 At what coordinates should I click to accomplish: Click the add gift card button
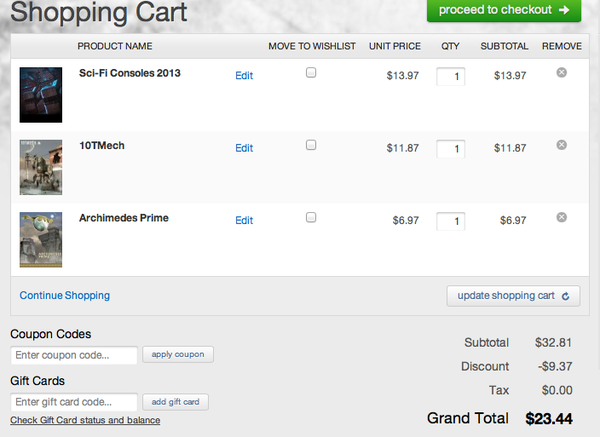click(176, 402)
